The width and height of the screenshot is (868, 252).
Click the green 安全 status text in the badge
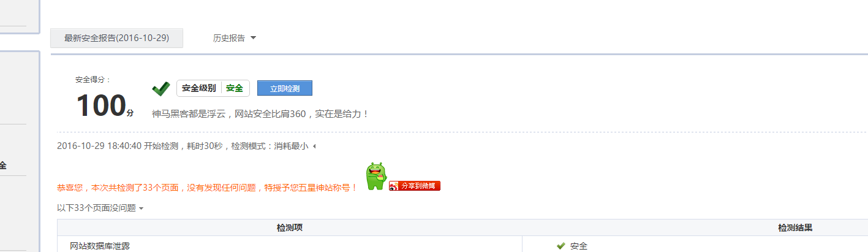click(x=235, y=88)
